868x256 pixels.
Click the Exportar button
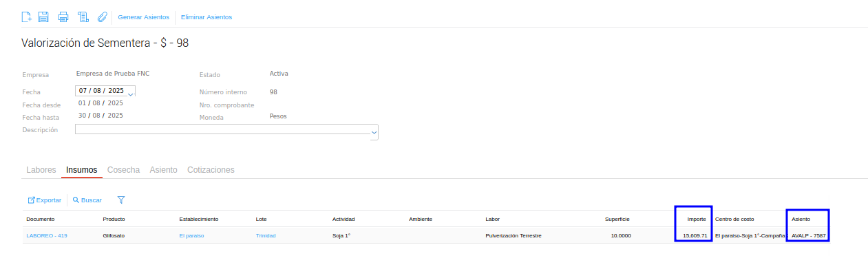coord(44,200)
